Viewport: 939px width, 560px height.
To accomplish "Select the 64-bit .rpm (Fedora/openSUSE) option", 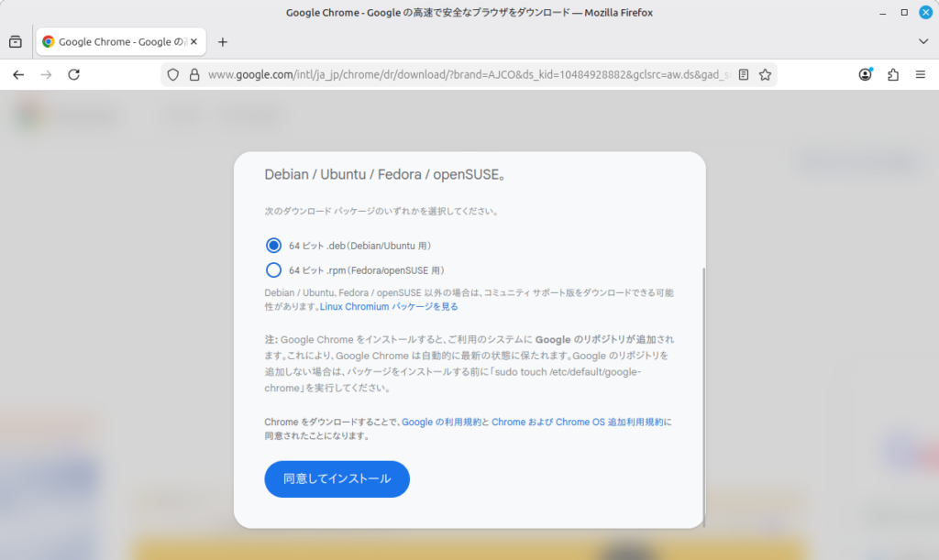I will (273, 270).
